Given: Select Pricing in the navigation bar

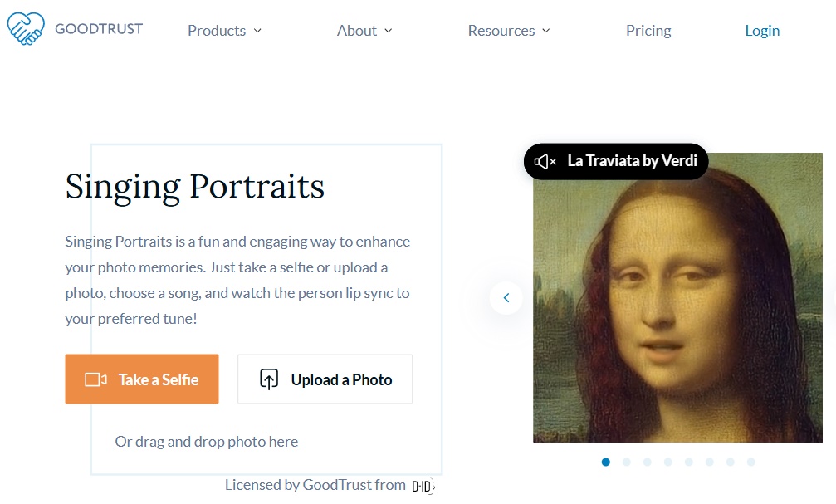Looking at the screenshot, I should pyautogui.click(x=648, y=30).
